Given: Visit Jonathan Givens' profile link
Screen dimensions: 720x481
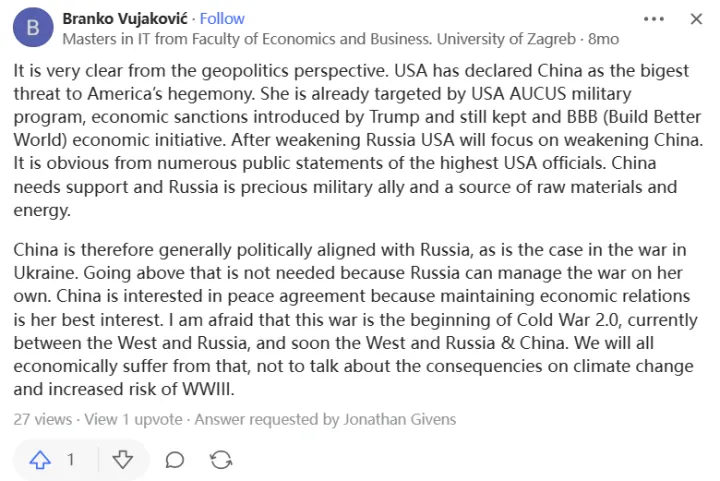Looking at the screenshot, I should (x=397, y=419).
